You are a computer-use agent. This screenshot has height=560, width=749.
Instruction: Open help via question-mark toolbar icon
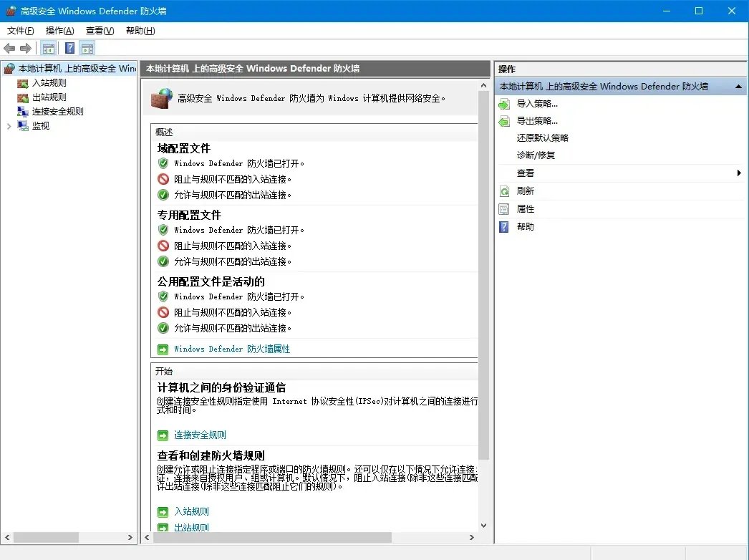click(69, 48)
